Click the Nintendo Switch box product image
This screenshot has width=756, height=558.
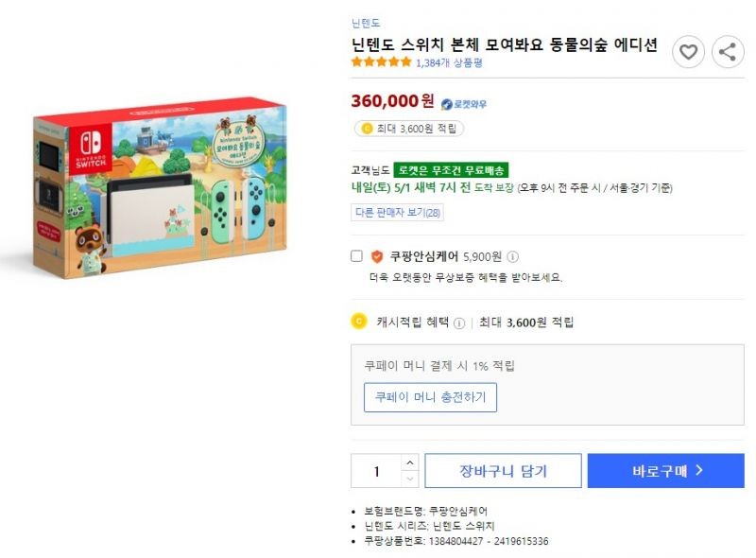[160, 187]
